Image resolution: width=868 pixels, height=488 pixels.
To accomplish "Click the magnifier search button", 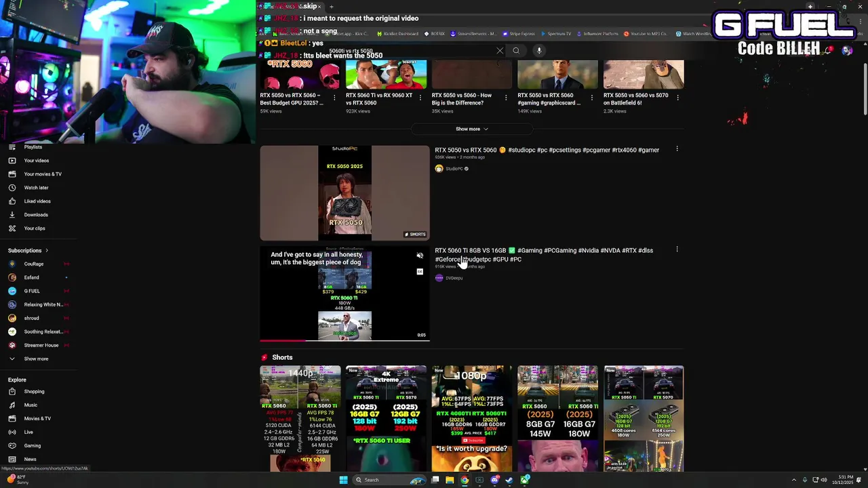I will (x=516, y=51).
